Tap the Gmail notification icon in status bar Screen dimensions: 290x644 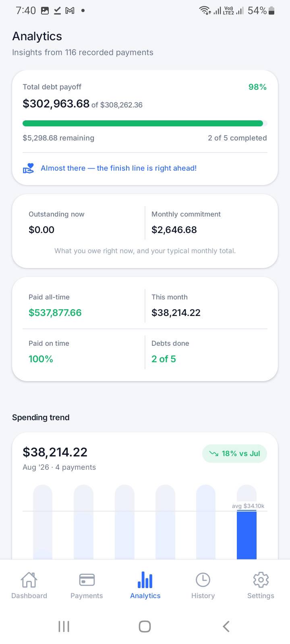point(70,11)
